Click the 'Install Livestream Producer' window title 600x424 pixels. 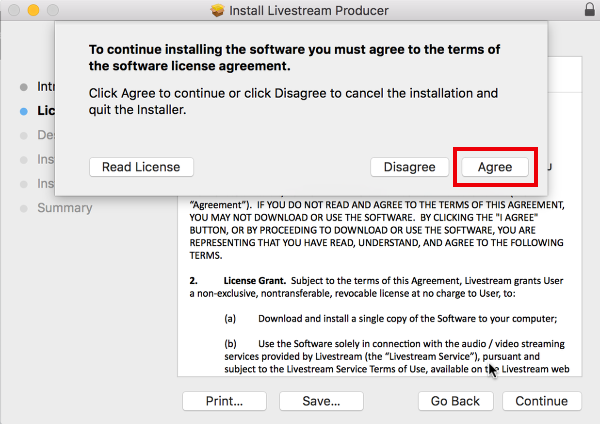click(x=309, y=10)
